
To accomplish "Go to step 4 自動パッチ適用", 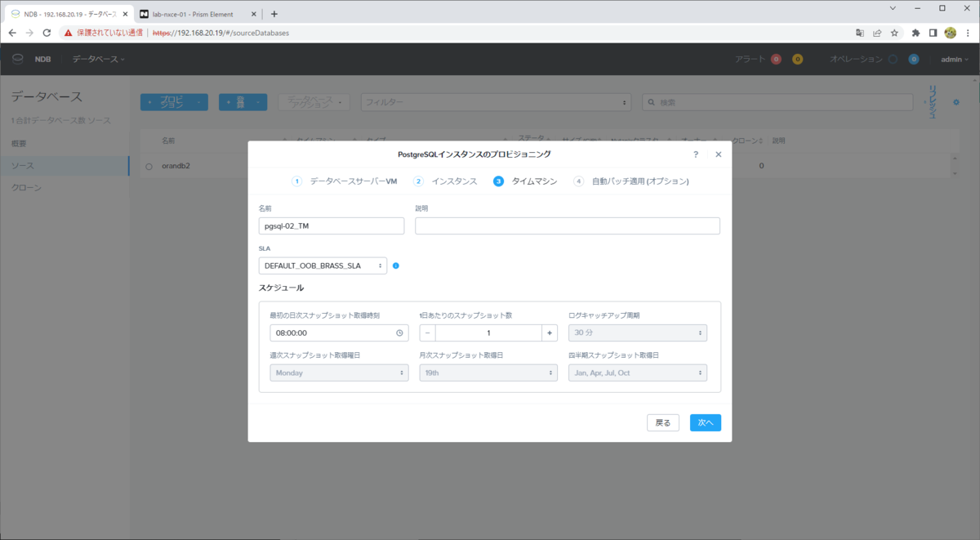I will click(x=630, y=181).
